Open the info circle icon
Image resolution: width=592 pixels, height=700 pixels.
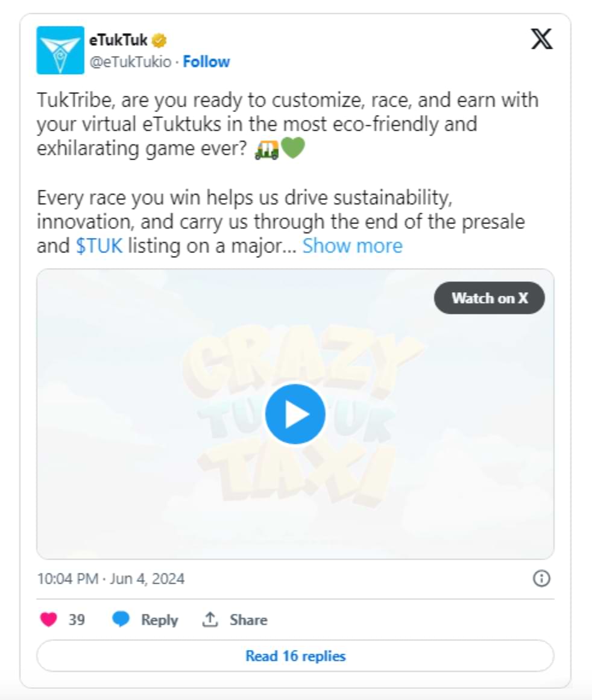tap(541, 579)
